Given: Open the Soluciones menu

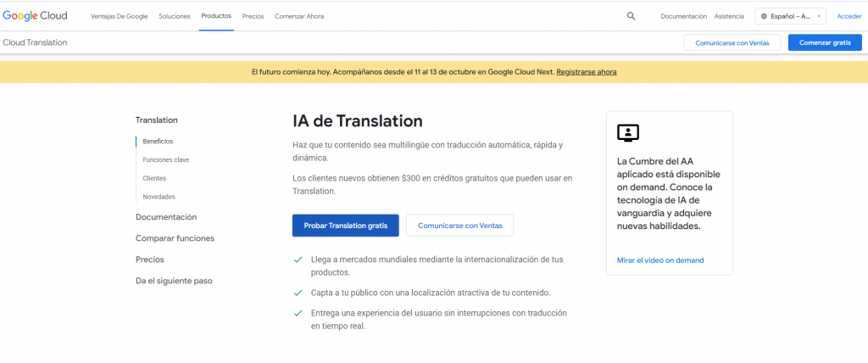Looking at the screenshot, I should [x=174, y=16].
